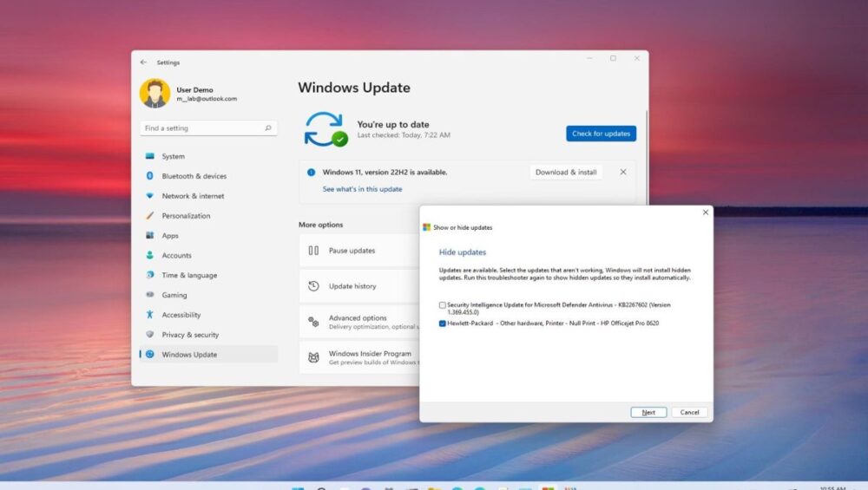The height and width of the screenshot is (490, 868).
Task: Maximize the Settings window
Action: pyautogui.click(x=613, y=58)
